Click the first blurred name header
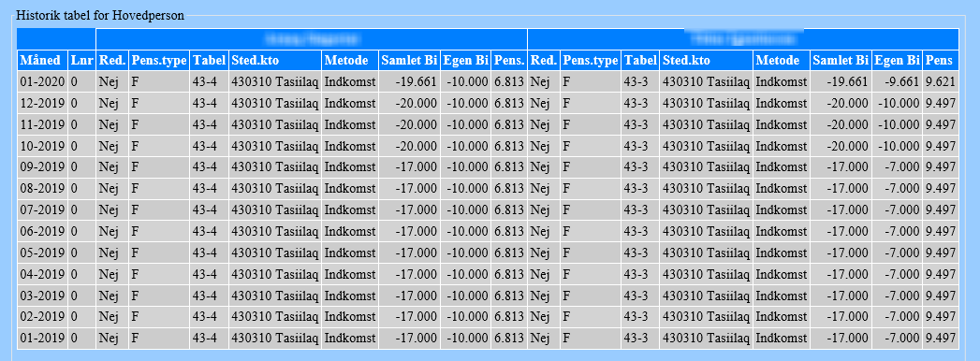The height and width of the screenshot is (361, 980). (x=312, y=38)
